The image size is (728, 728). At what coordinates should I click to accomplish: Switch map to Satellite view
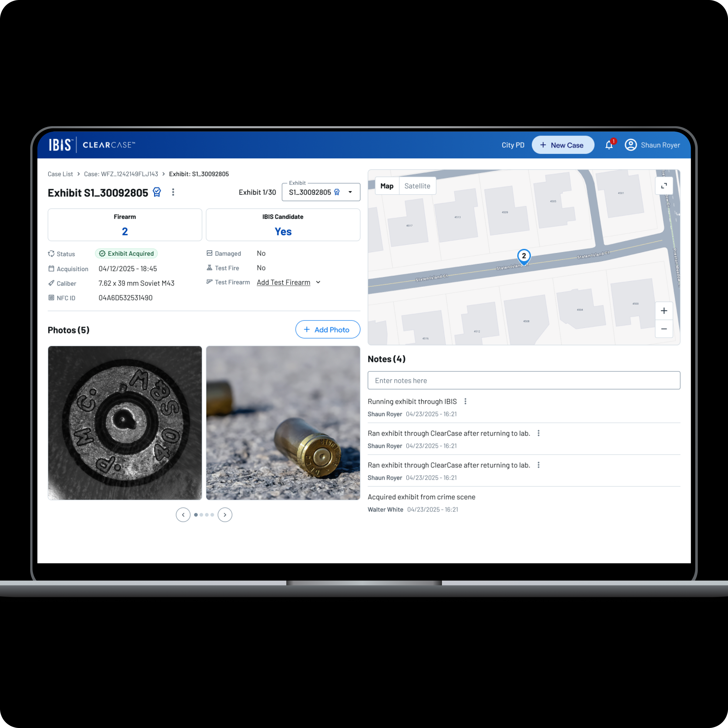(417, 186)
